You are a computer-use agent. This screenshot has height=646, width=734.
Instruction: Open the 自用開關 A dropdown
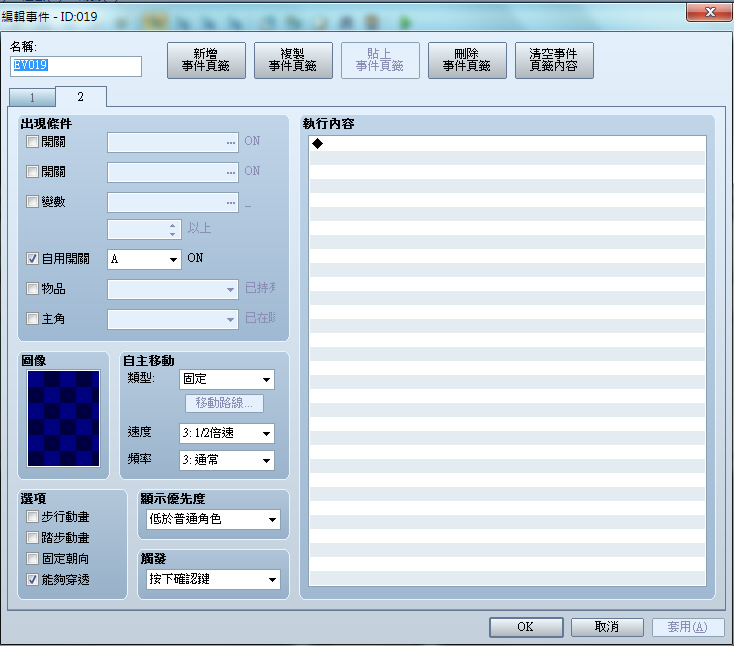click(144, 259)
